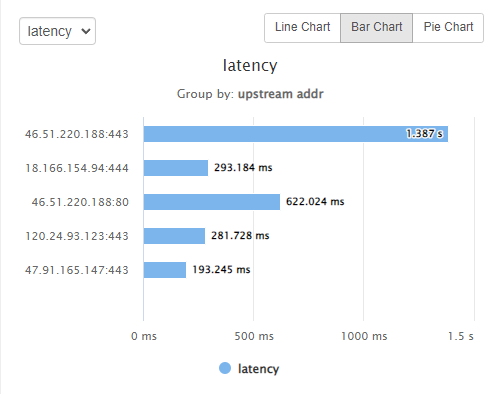Click the blue latency legend dot
Image resolution: width=497 pixels, height=394 pixels.
225,368
